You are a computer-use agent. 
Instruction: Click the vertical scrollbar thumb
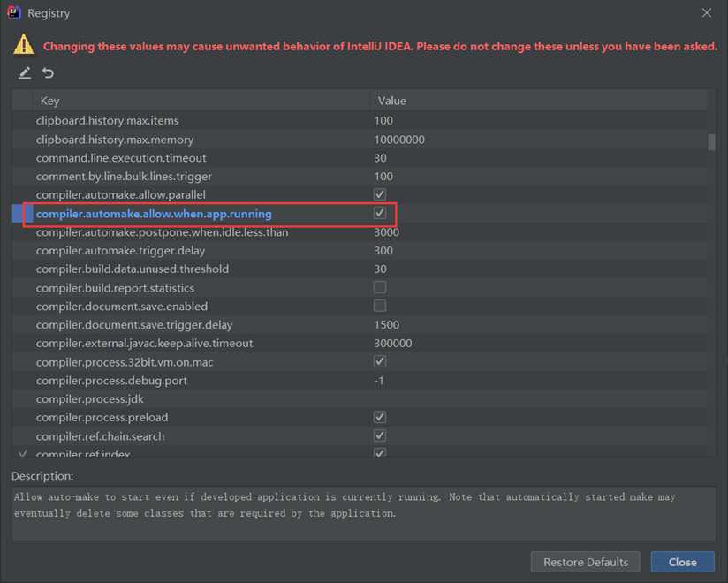(x=711, y=142)
